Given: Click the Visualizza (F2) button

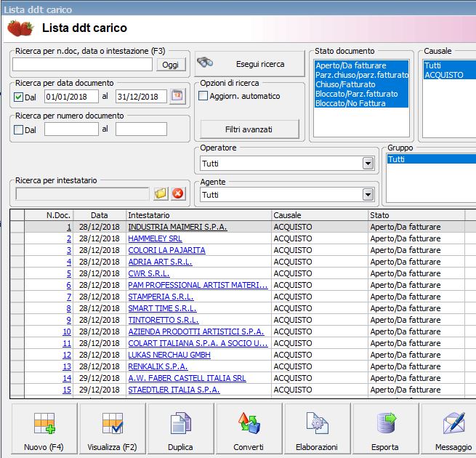Looking at the screenshot, I should [x=113, y=428].
